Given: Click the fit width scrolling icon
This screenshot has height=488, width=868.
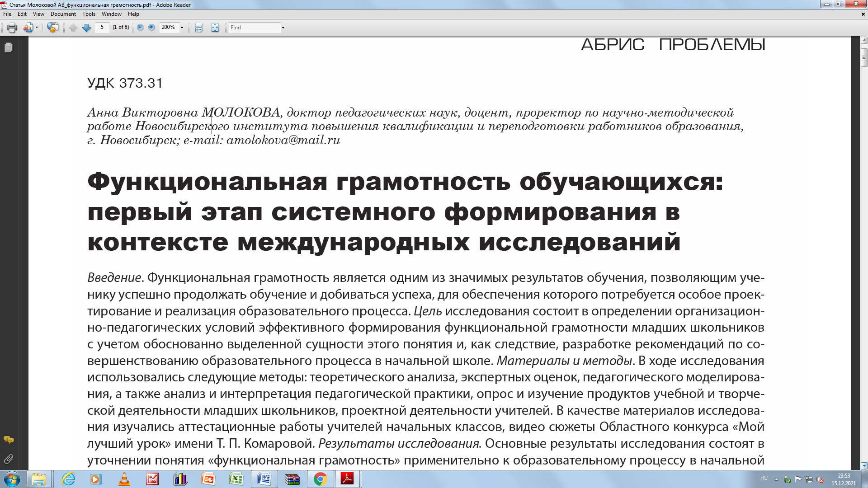Looking at the screenshot, I should (198, 28).
